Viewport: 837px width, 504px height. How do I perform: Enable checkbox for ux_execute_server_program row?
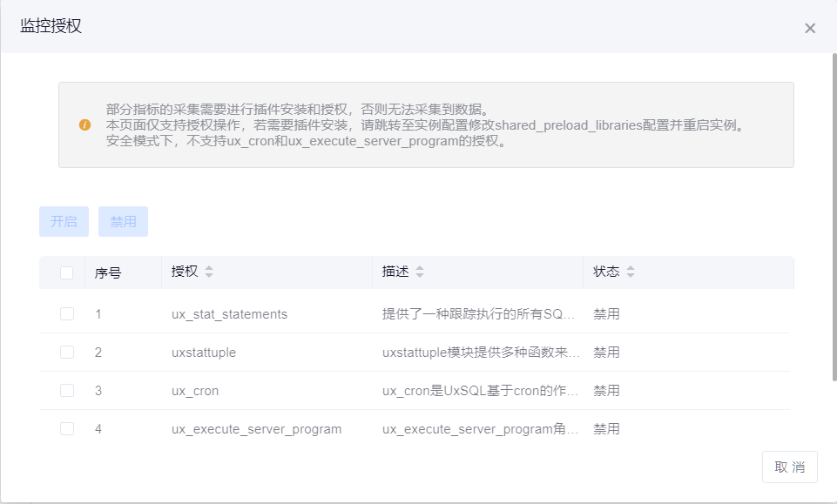67,429
